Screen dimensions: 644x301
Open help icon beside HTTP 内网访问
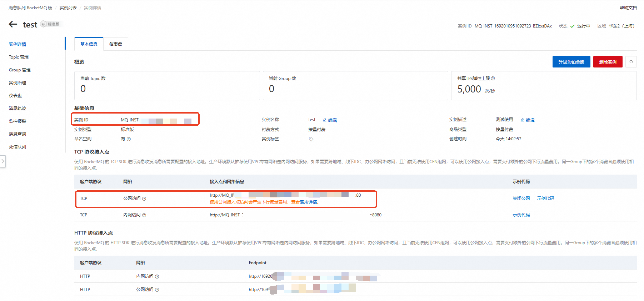(157, 277)
